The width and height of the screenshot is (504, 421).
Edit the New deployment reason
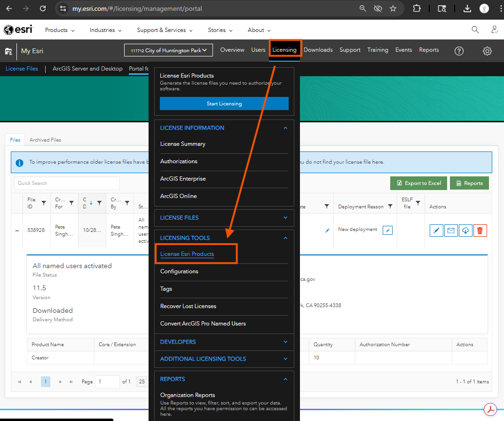387,230
